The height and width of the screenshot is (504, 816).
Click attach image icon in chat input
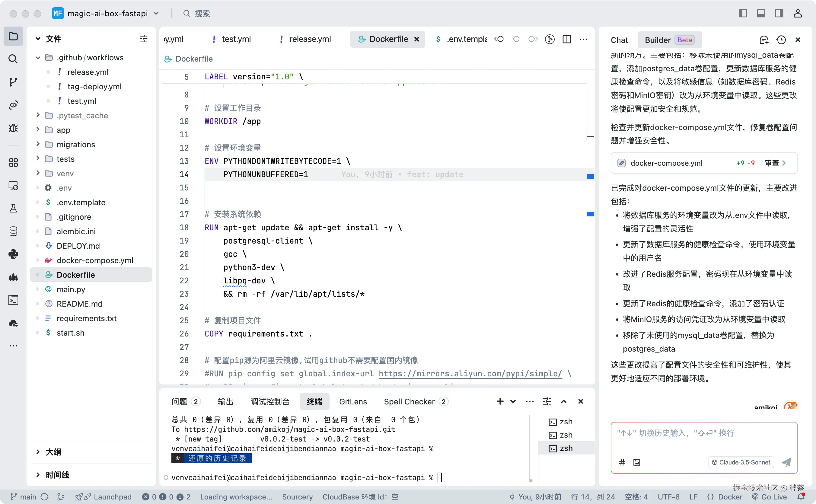(637, 462)
